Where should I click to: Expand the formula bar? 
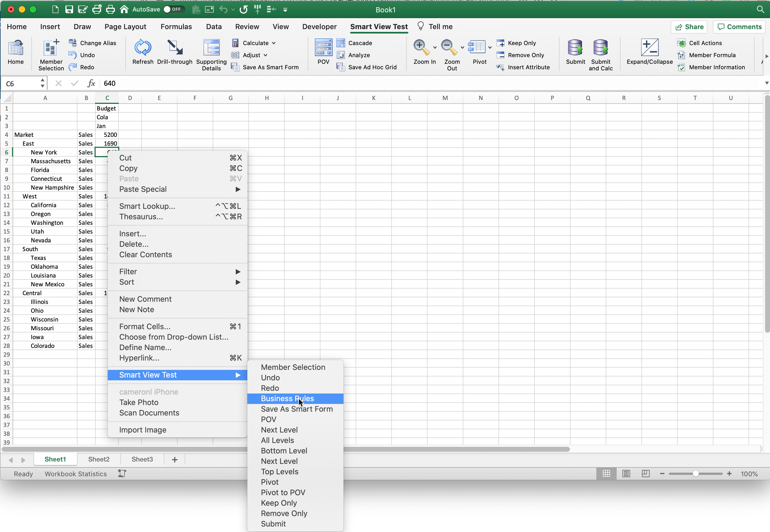[x=766, y=83]
